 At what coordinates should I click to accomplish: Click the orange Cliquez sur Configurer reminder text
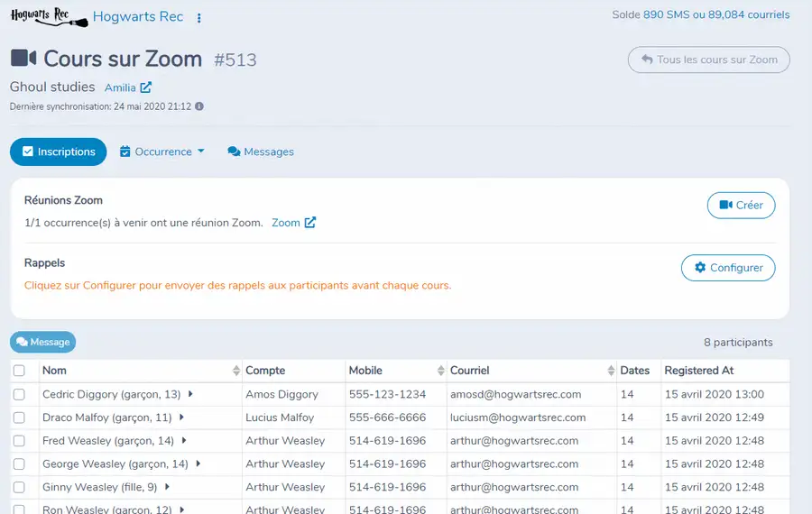(x=237, y=286)
